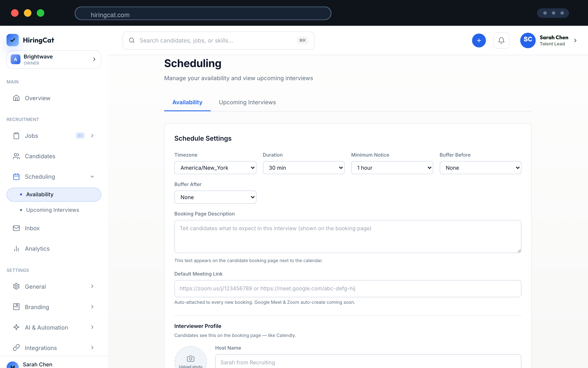Viewport: 588px width, 368px height.
Task: Click the ⌘K shortcut badge
Action: (x=302, y=40)
